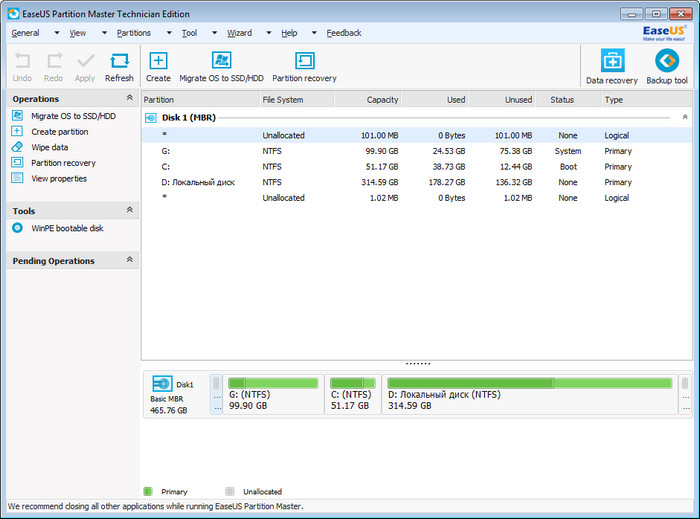Click the EaseUS logo
Screen dimensions: 700x519
click(664, 33)
